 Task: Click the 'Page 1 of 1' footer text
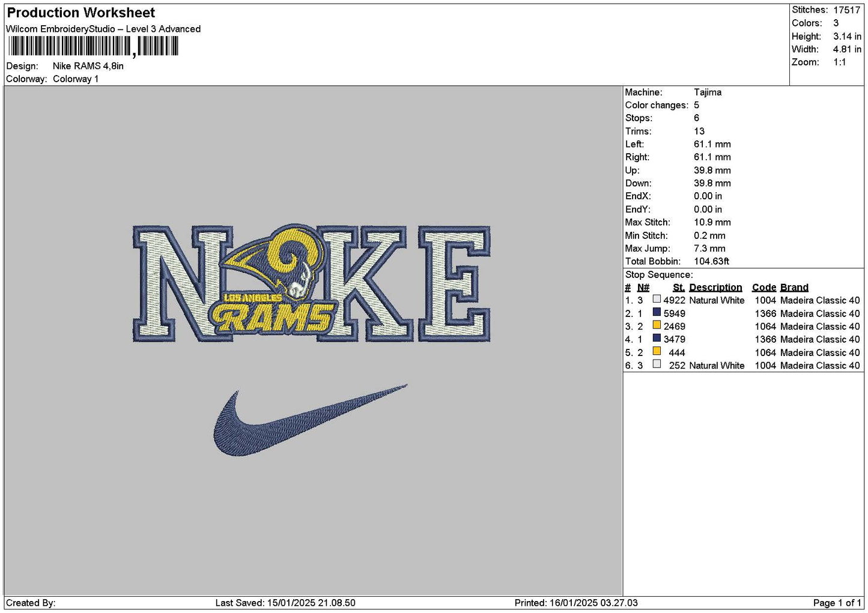[x=837, y=603]
